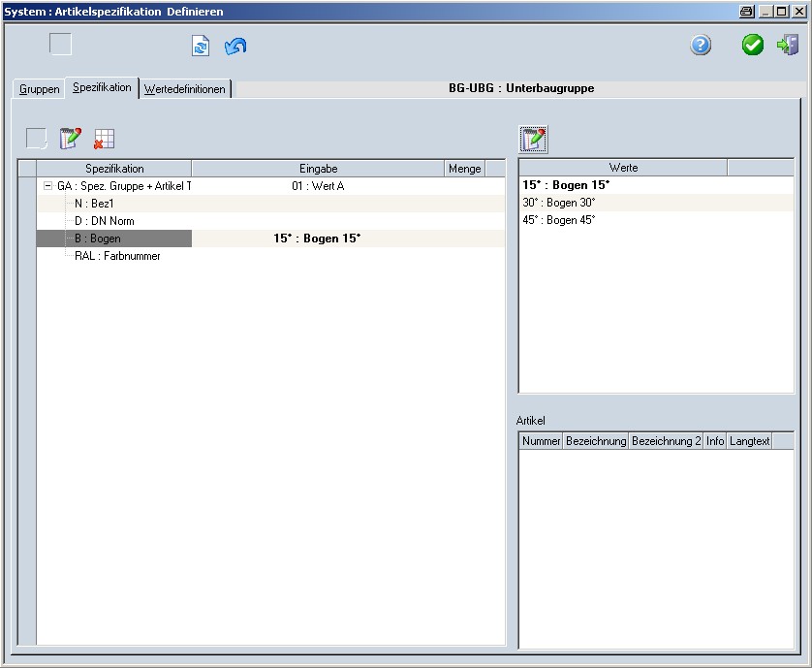Click the exit door icon

tap(788, 46)
